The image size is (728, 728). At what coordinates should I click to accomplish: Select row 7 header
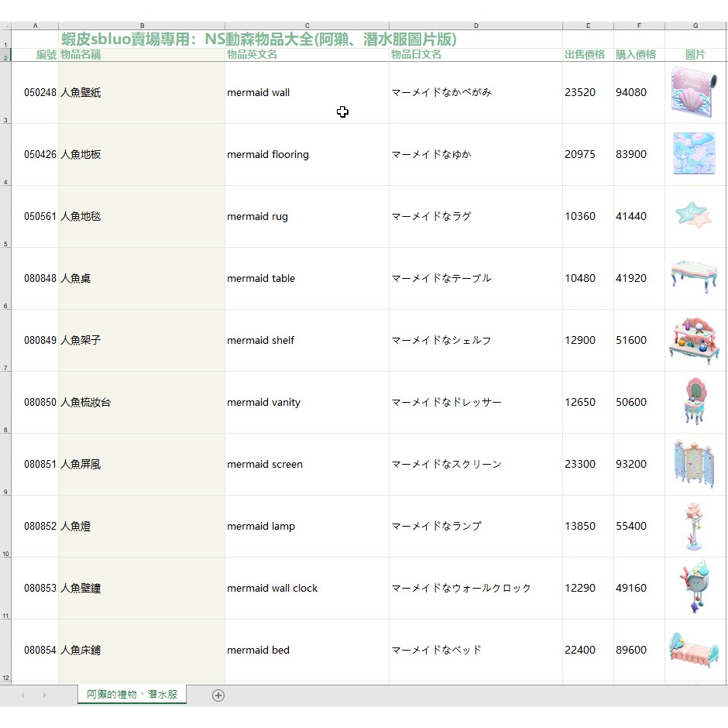(5, 341)
